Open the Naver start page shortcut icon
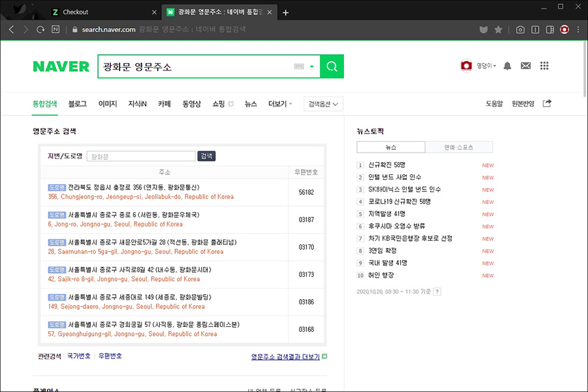Image resolution: width=588 pixels, height=392 pixels. pos(55,29)
